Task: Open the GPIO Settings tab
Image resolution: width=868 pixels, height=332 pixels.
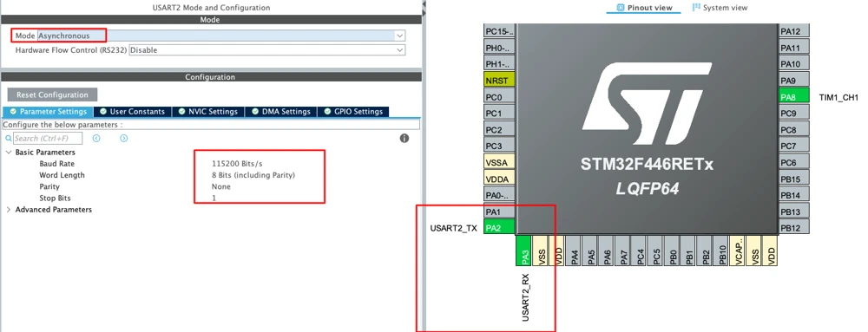Action: click(354, 112)
